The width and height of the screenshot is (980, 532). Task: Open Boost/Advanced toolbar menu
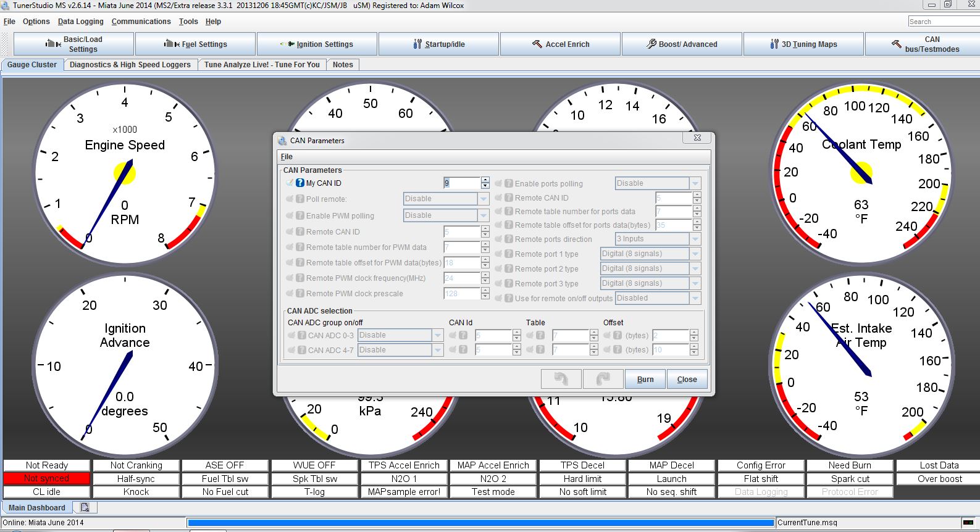[x=682, y=44]
